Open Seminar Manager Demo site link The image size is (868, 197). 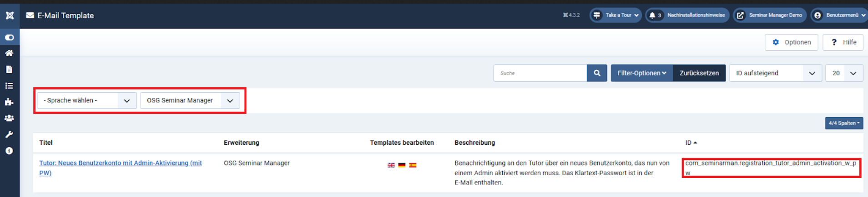[x=770, y=15]
